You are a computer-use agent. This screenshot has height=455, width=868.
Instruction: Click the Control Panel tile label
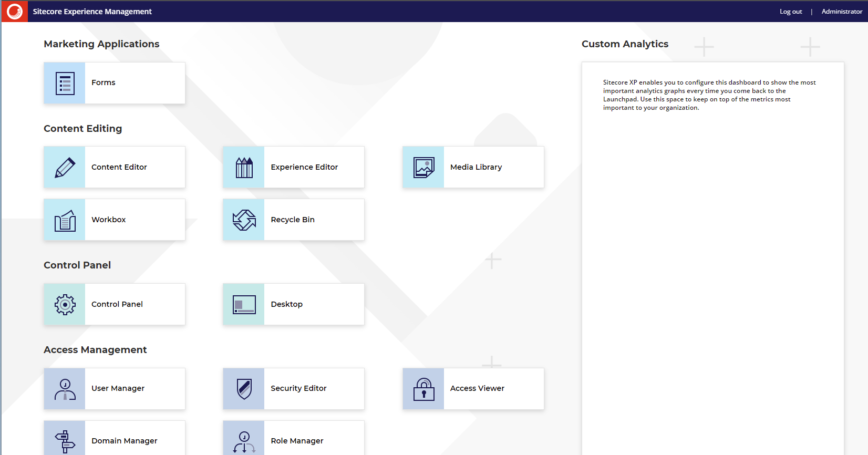tap(117, 304)
